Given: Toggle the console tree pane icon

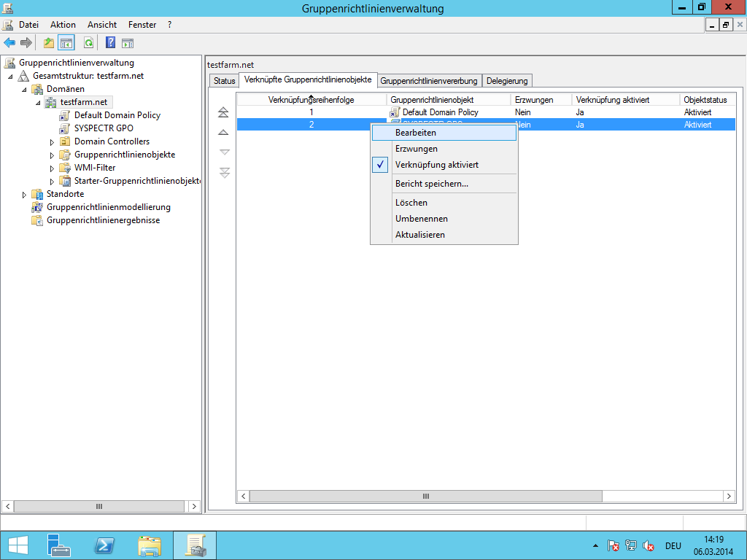Looking at the screenshot, I should [66, 43].
